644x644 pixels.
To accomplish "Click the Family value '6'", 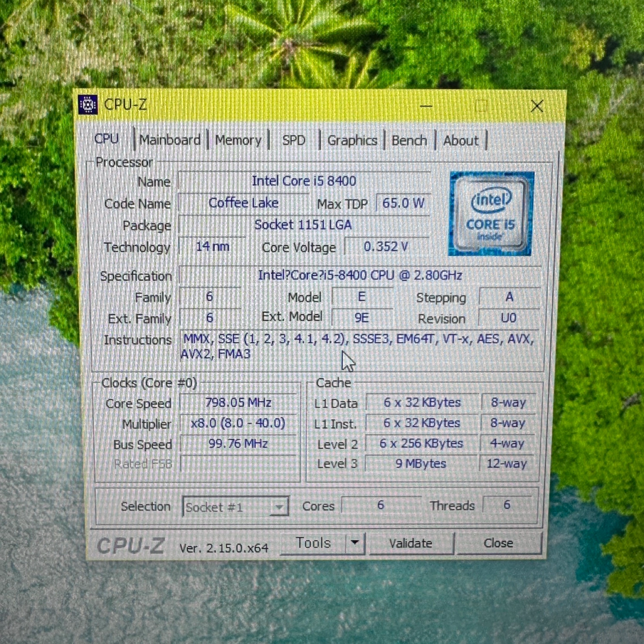I will coord(209,297).
